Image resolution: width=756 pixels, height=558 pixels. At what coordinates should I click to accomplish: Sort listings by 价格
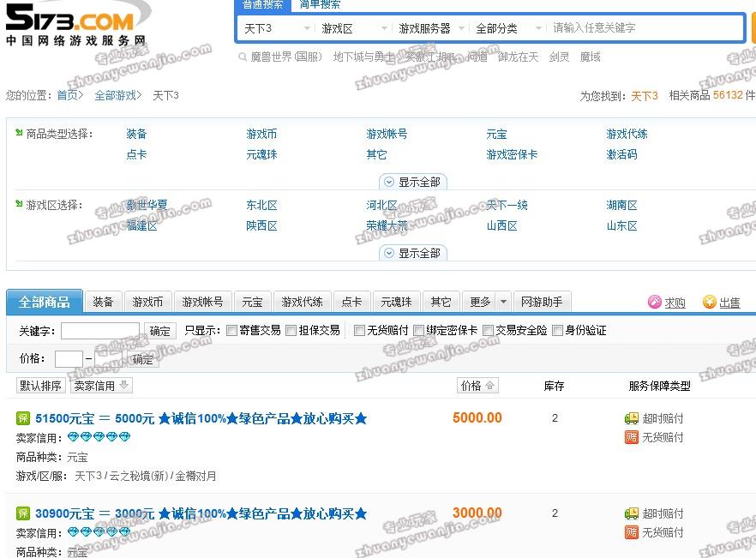(477, 386)
